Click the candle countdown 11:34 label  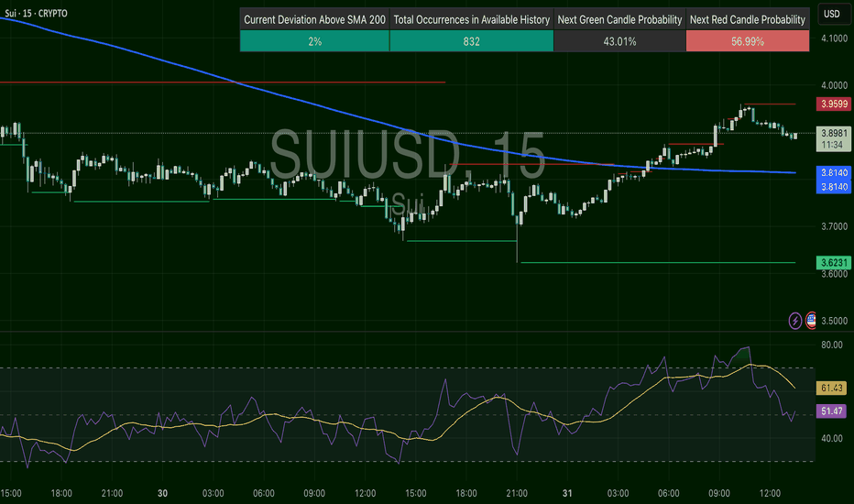pyautogui.click(x=834, y=145)
